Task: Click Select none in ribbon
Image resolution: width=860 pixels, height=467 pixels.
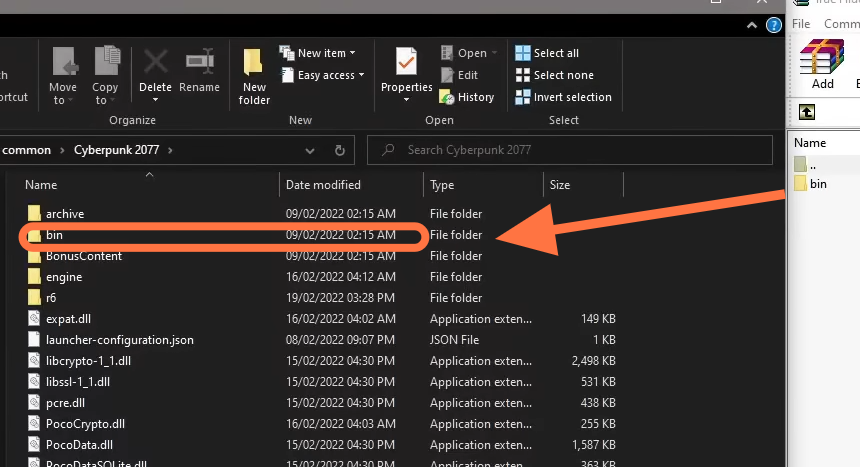Action: point(555,75)
